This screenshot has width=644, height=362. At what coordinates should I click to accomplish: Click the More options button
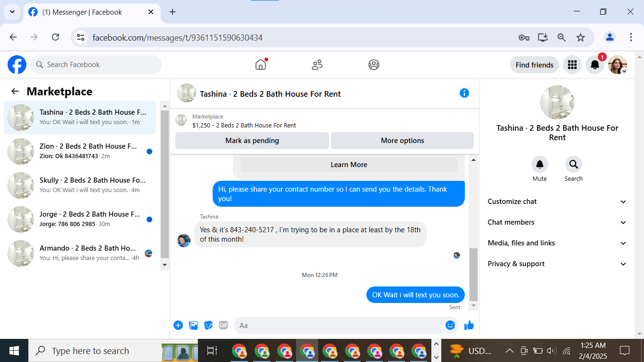403,141
